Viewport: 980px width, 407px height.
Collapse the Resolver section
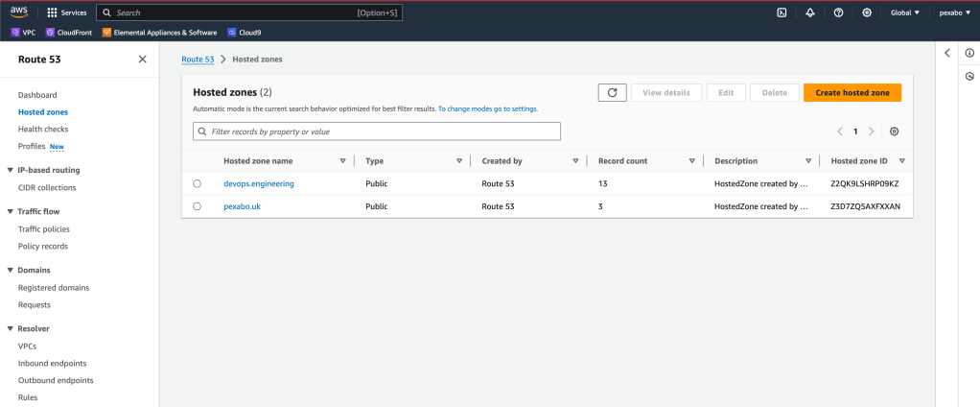10,328
